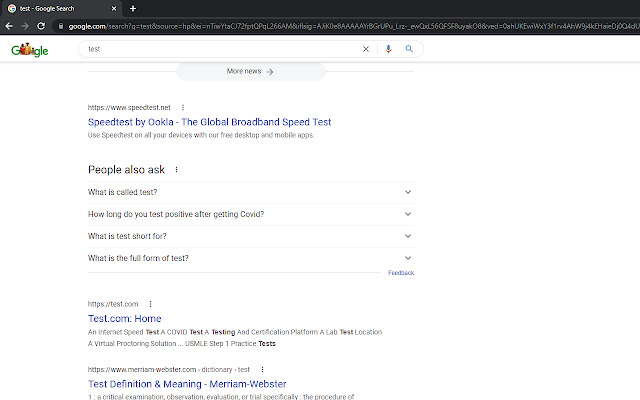Click the Feedback link
This screenshot has height=400, width=640.
pyautogui.click(x=401, y=273)
